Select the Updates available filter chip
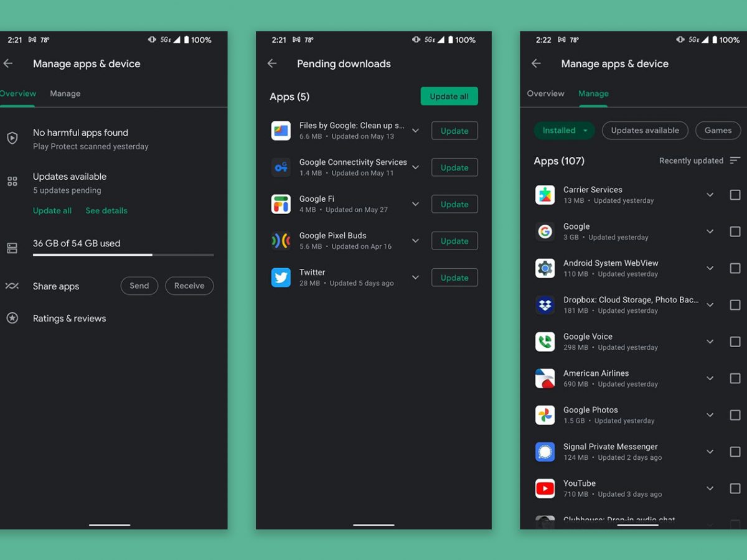 pyautogui.click(x=645, y=131)
